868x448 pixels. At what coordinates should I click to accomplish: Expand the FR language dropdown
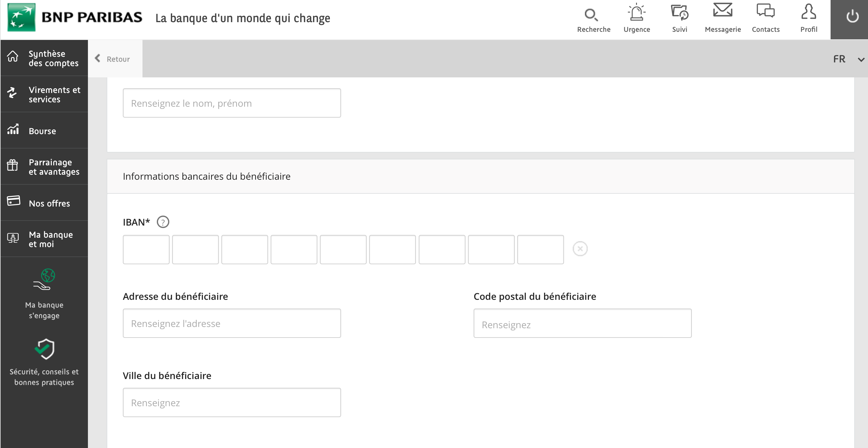tap(848, 59)
